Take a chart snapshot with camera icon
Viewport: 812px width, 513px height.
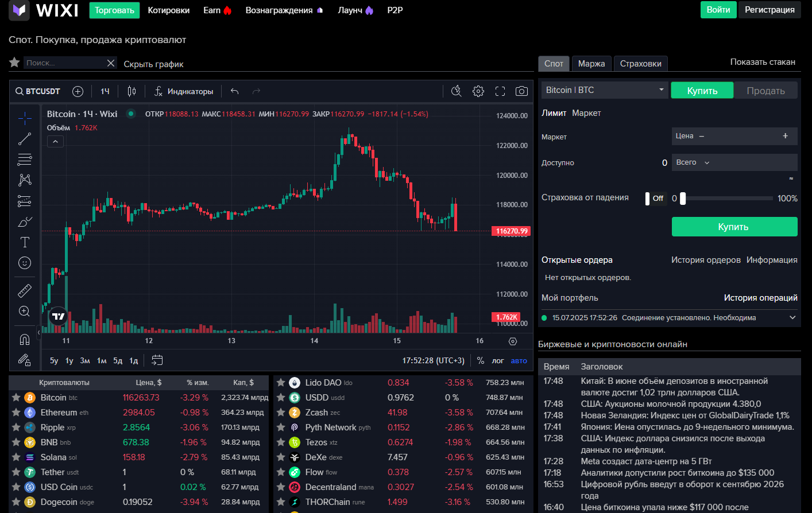coord(521,91)
